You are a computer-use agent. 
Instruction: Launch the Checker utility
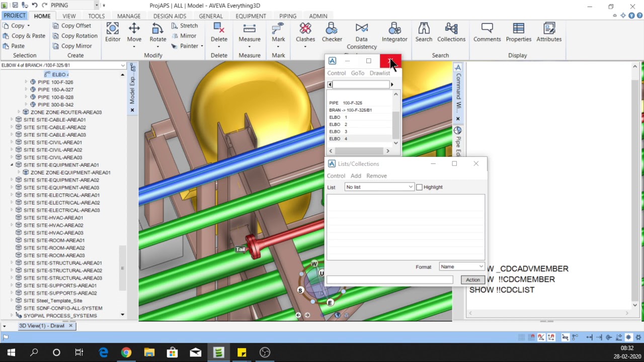tap(332, 33)
